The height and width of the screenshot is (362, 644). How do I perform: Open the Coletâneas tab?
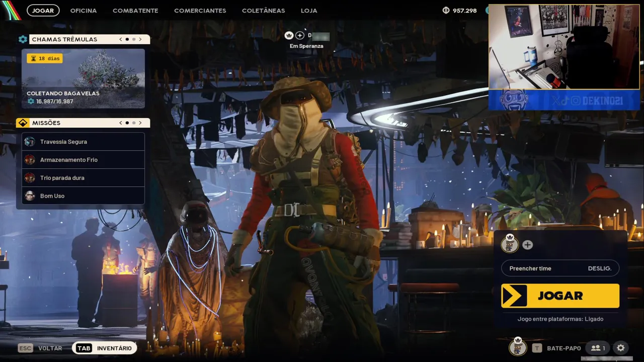(x=263, y=10)
